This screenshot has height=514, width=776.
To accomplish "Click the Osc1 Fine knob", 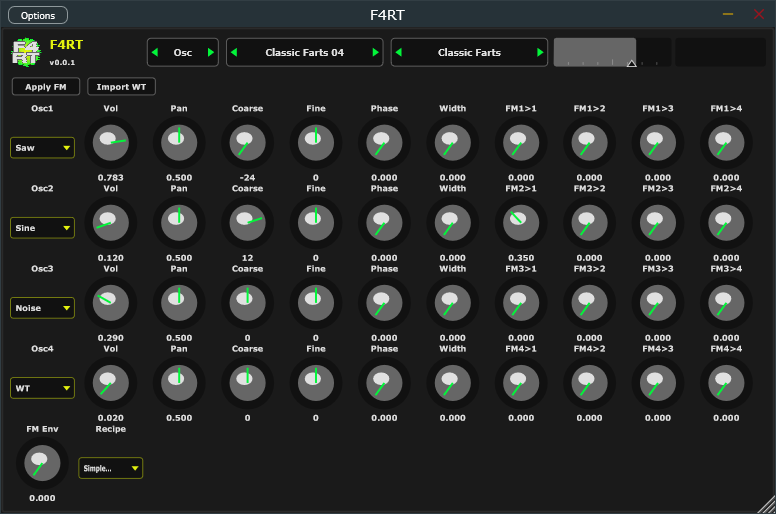I will pos(316,143).
